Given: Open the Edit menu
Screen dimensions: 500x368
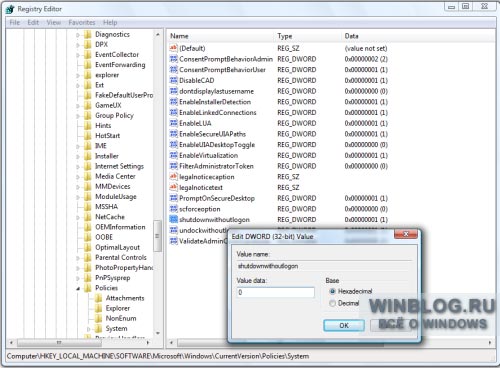Looking at the screenshot, I should (x=33, y=22).
